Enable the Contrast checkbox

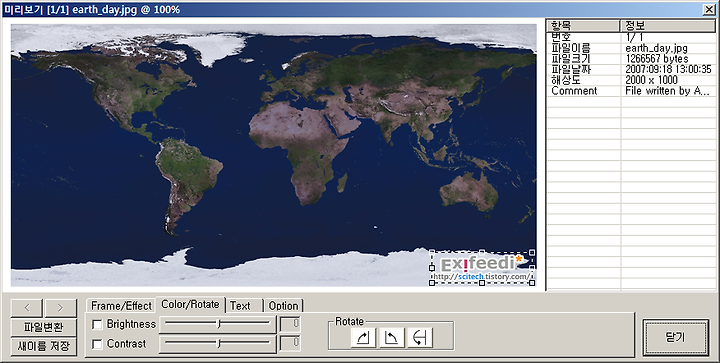[97, 344]
